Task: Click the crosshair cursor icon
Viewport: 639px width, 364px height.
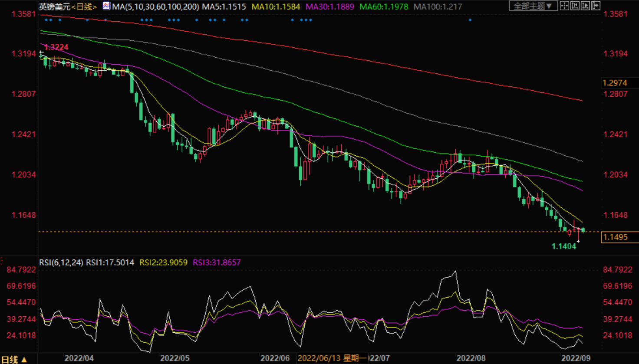Action: click(x=564, y=6)
